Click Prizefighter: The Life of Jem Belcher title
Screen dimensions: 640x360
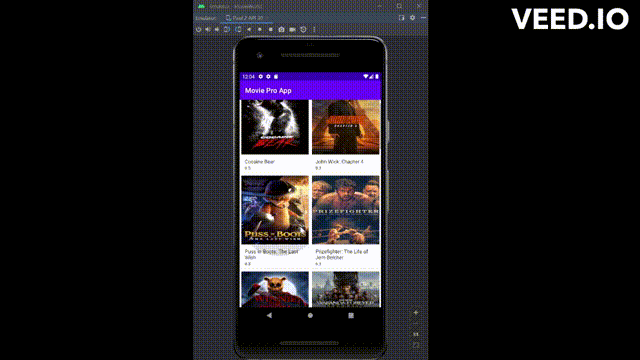(x=342, y=254)
